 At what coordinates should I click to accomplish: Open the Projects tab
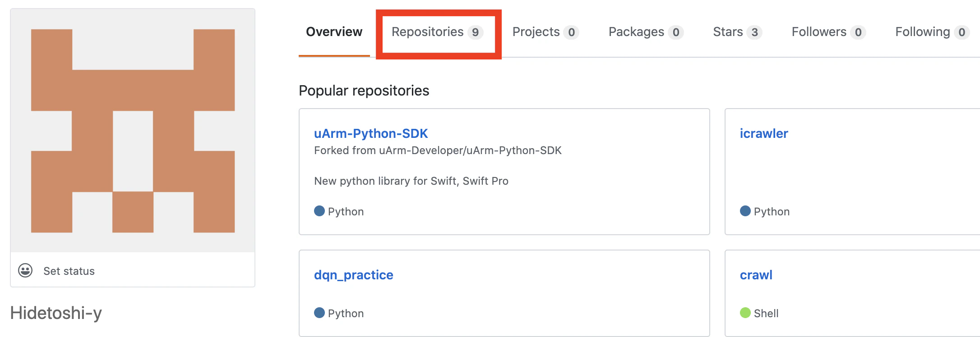[545, 32]
